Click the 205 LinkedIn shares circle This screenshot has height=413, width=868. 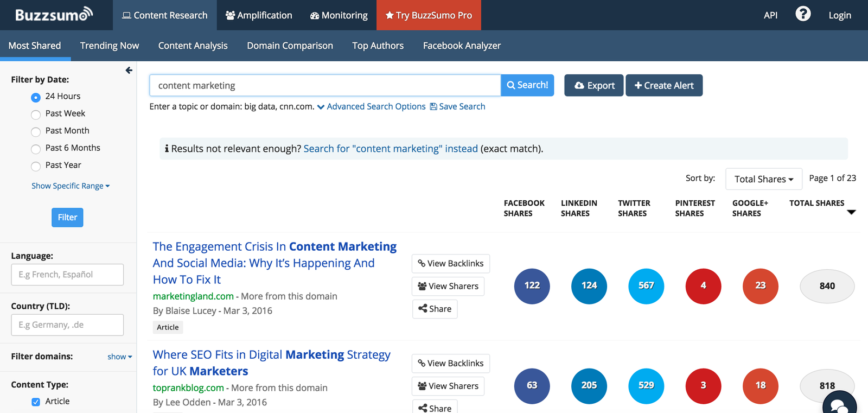[589, 386]
